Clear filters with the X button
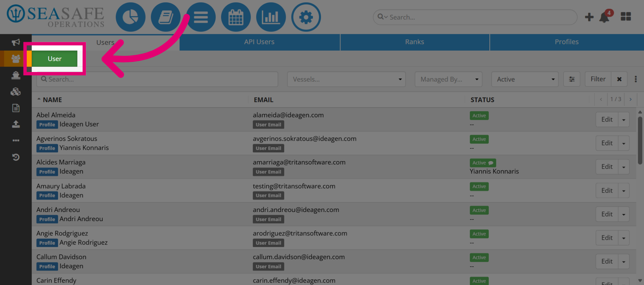The image size is (644, 285). coord(619,79)
